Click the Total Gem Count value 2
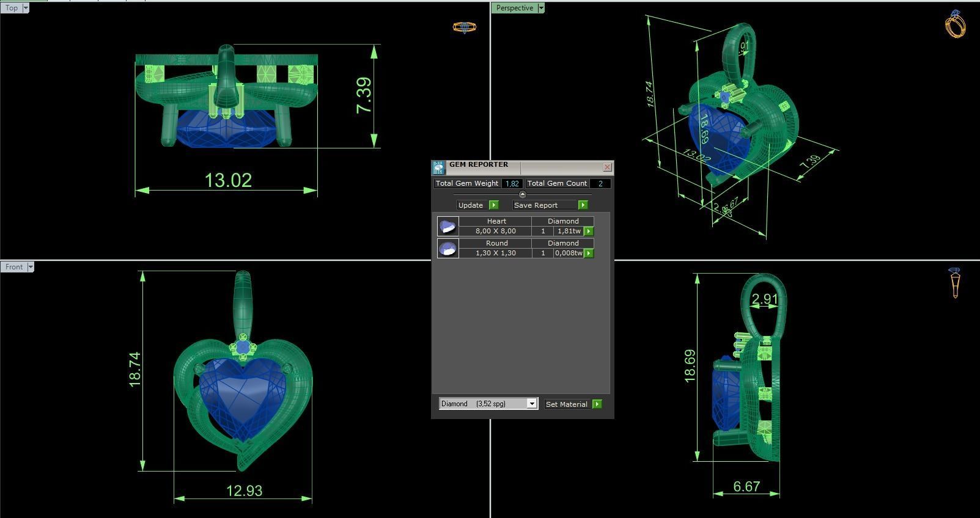980x518 pixels. click(x=600, y=183)
